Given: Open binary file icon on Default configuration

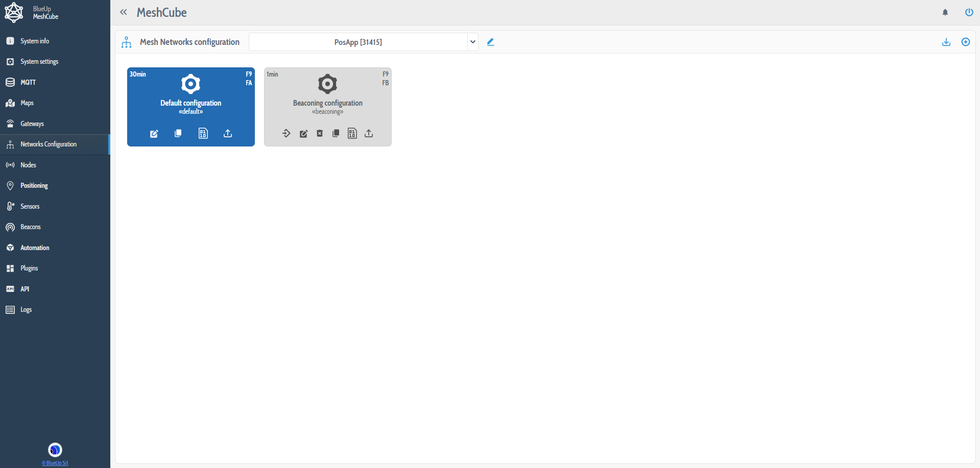Looking at the screenshot, I should [x=203, y=134].
